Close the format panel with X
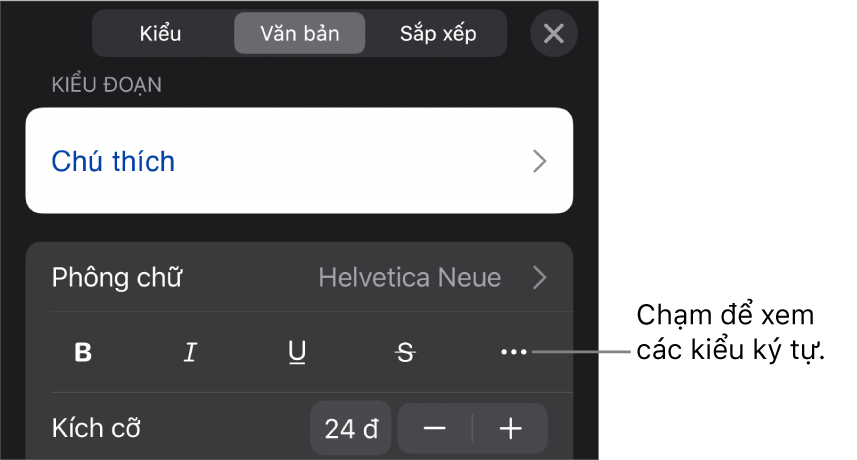857x460 pixels. [554, 34]
